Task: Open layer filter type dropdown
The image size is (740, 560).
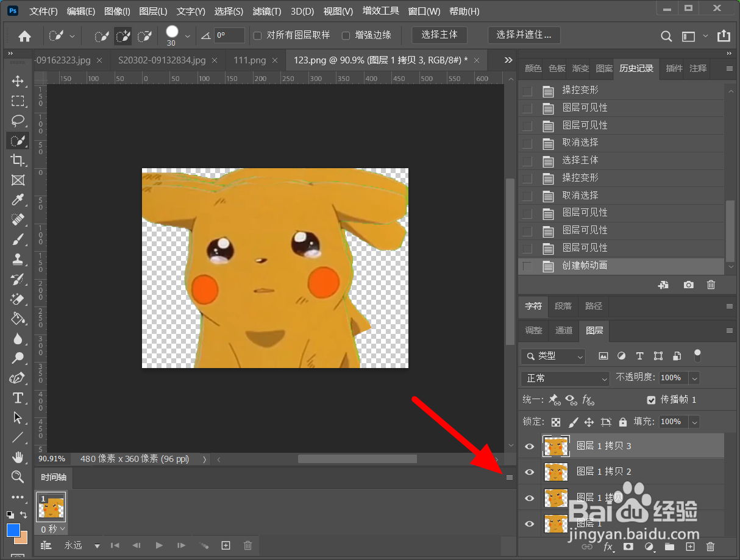Action: pos(553,356)
